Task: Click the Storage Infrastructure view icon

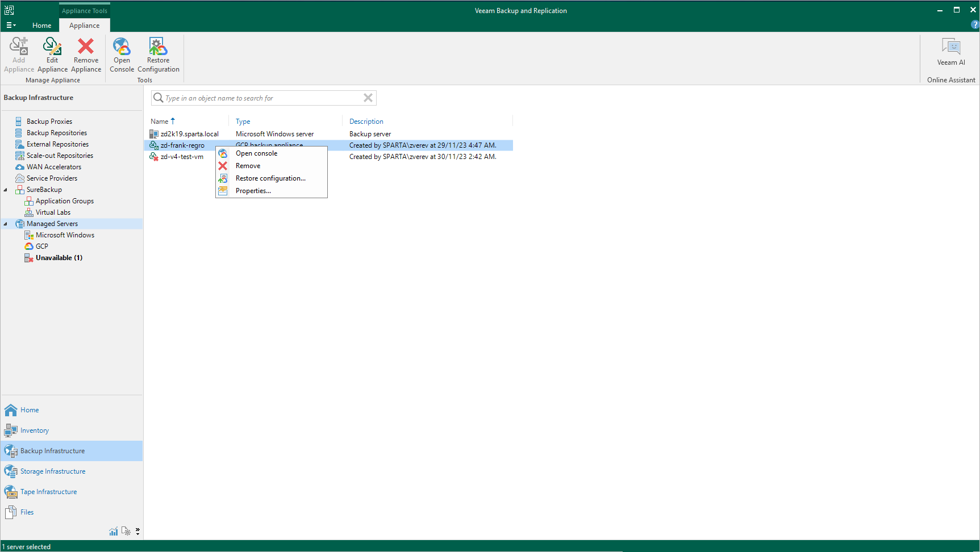Action: point(11,471)
